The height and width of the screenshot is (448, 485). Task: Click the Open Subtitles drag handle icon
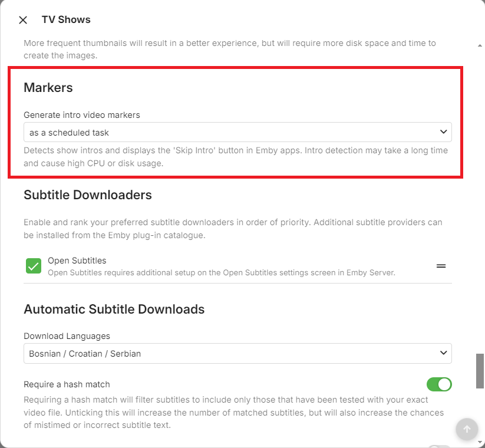[441, 266]
